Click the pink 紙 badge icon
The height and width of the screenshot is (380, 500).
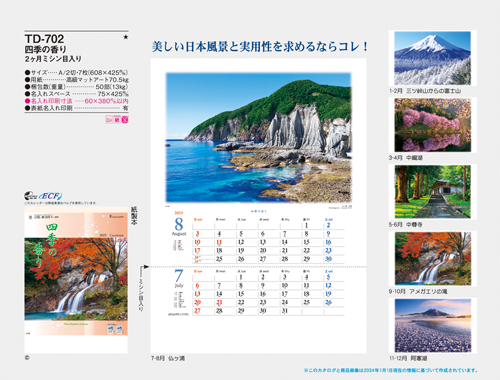pyautogui.click(x=117, y=120)
